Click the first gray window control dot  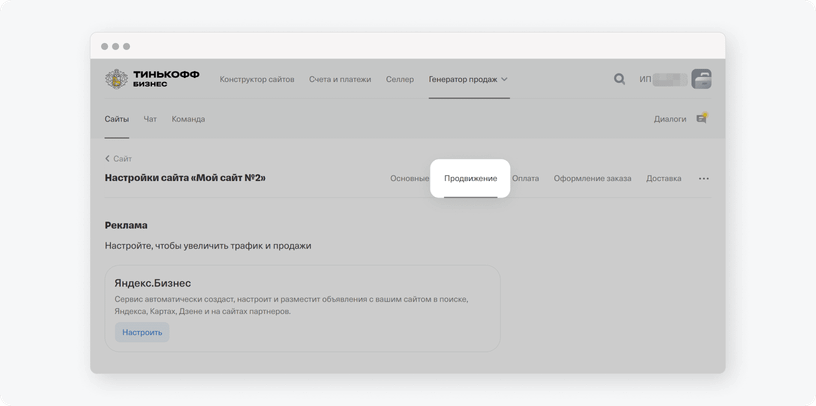[x=105, y=46]
